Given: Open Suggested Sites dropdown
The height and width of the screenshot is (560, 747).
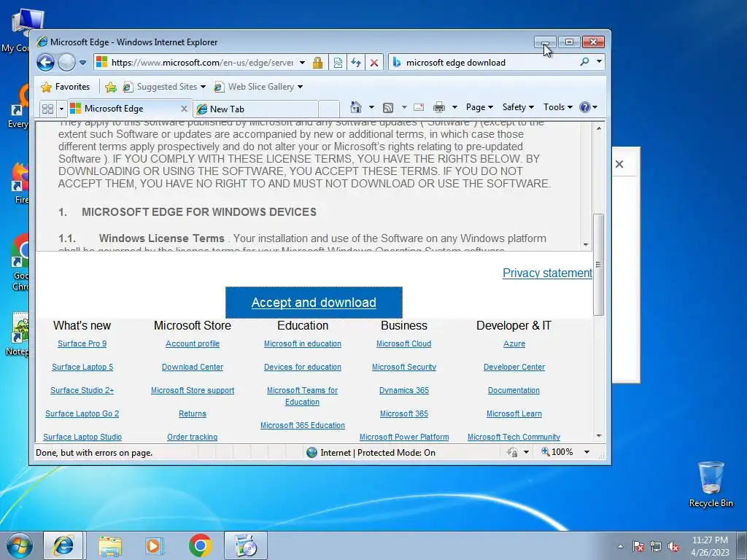Looking at the screenshot, I should tap(164, 87).
